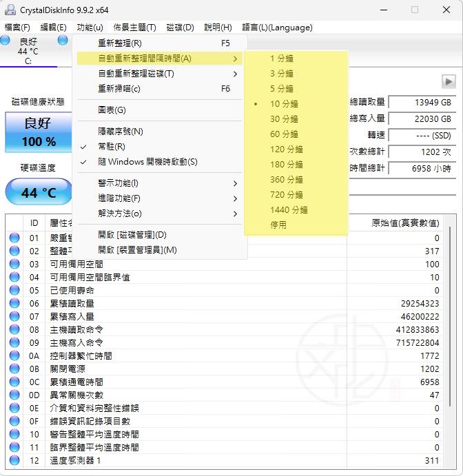Click status orb in attribute row 09
Viewport: 463px width, 476px height.
(x=14, y=342)
